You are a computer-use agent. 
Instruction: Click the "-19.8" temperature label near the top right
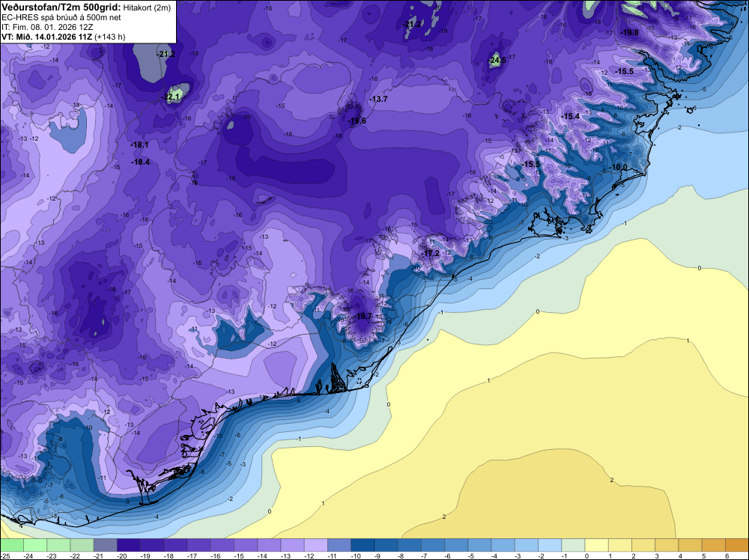630,32
